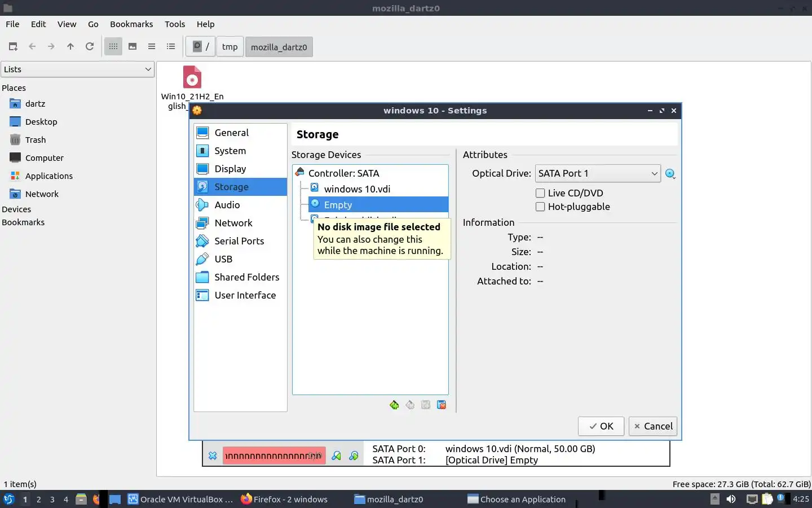Viewport: 812px width, 508px height.
Task: Open the Go menu
Action: click(x=93, y=24)
